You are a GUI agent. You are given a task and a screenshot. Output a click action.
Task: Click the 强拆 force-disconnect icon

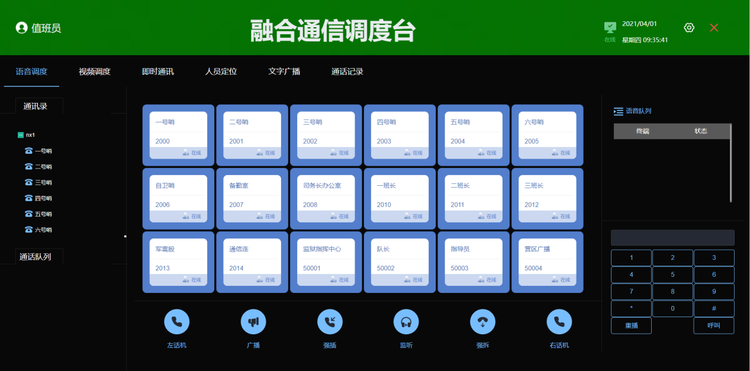[x=483, y=322]
